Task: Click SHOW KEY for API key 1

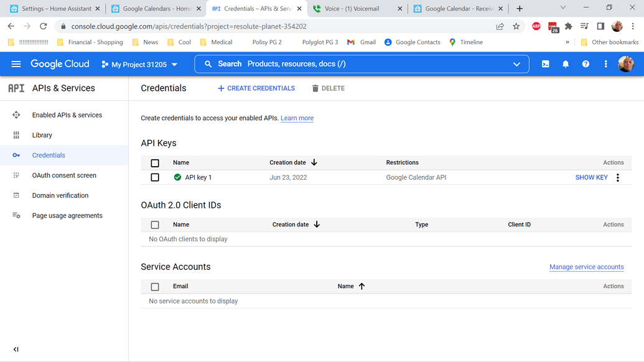Action: click(592, 177)
